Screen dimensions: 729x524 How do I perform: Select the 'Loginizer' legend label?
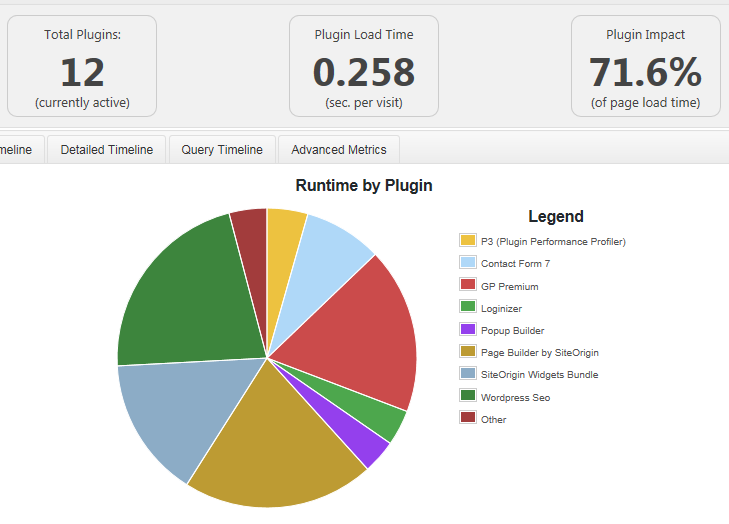coord(501,309)
